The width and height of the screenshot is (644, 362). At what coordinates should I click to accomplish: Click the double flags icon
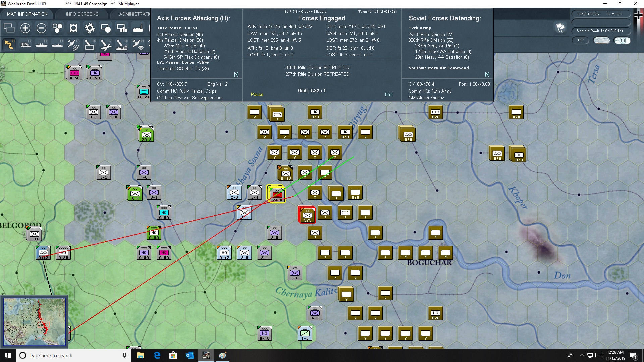[560, 28]
